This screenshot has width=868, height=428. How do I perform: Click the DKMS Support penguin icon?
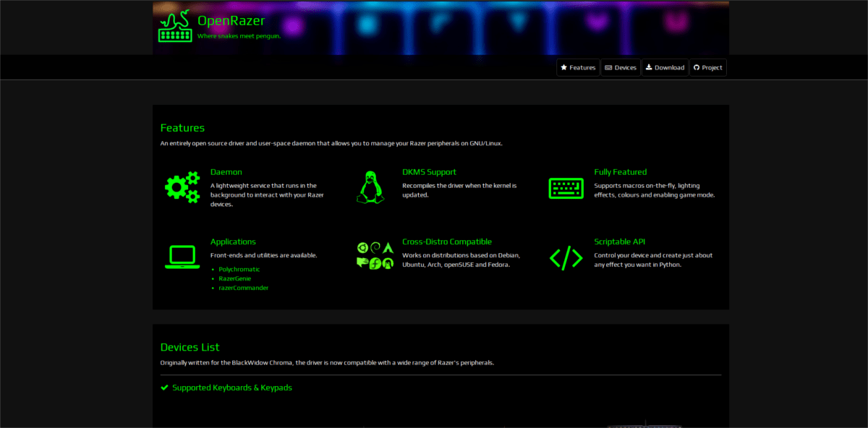click(370, 187)
